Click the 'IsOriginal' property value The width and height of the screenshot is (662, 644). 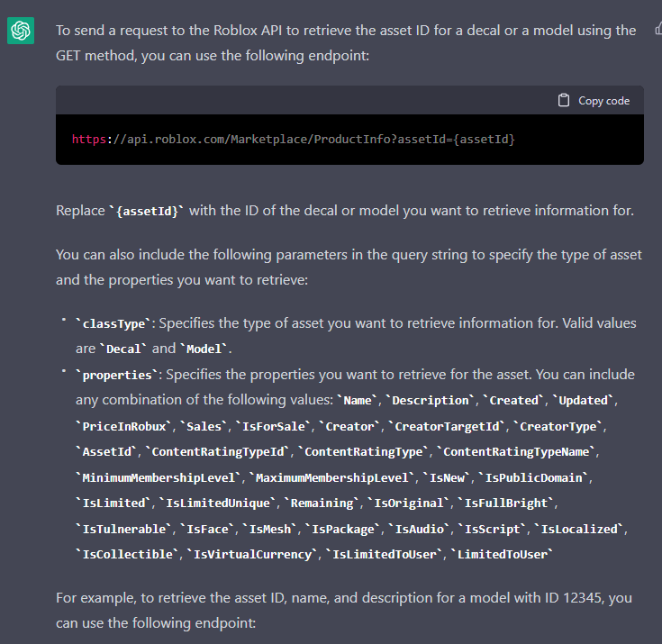point(409,503)
